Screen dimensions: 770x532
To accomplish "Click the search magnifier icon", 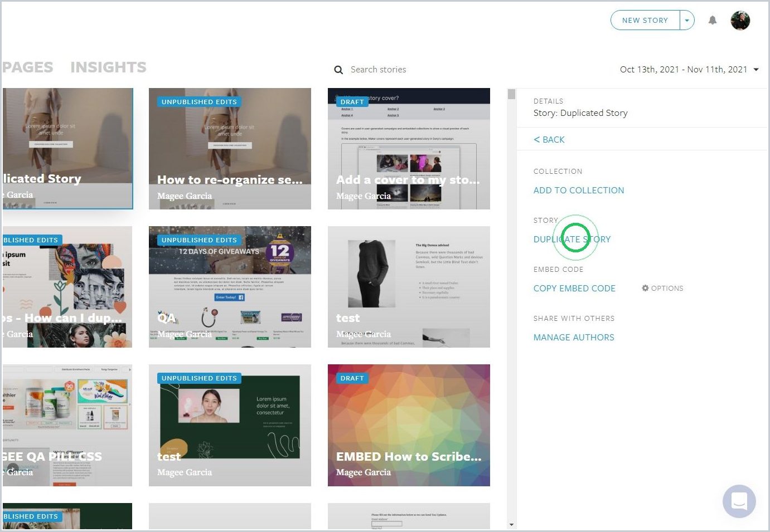I will 338,70.
